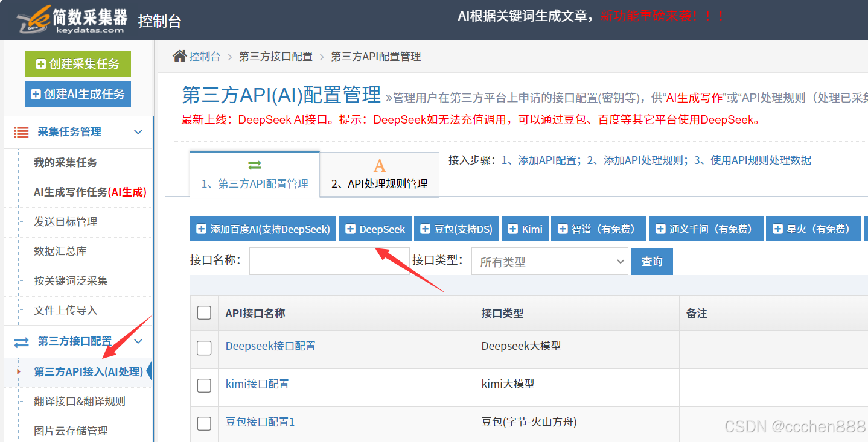868x442 pixels.
Task: Collapse the 第三方接口配置 section chevron
Action: pyautogui.click(x=138, y=342)
